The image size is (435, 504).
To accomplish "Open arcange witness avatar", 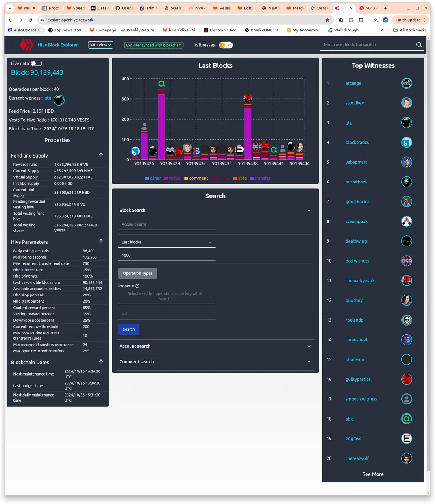I will click(x=406, y=83).
